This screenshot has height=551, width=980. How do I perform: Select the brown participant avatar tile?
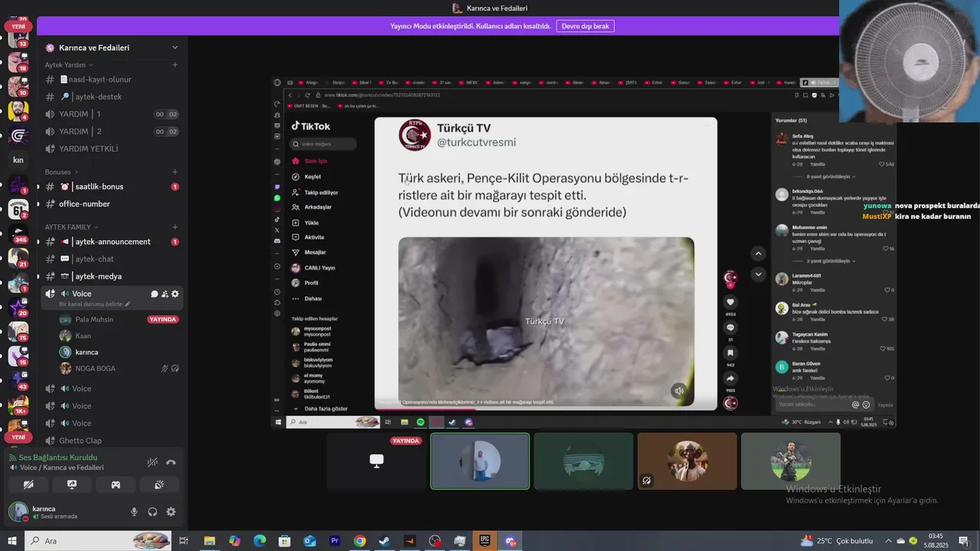[x=687, y=461]
